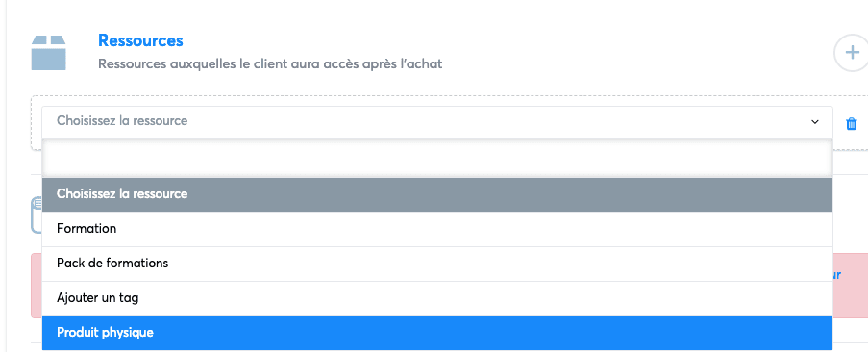
Task: Click the blue link at right of pink alert
Action: click(837, 275)
